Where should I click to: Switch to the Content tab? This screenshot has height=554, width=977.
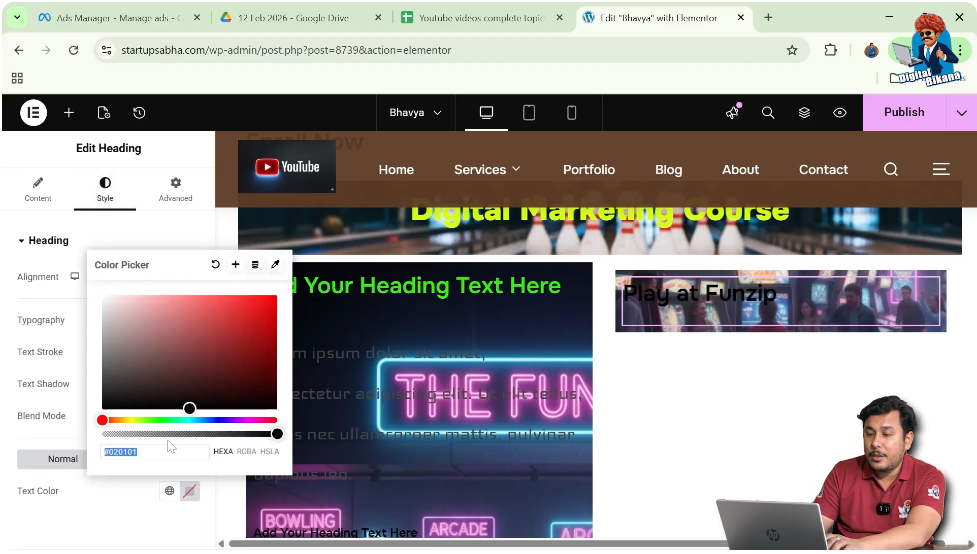click(38, 189)
